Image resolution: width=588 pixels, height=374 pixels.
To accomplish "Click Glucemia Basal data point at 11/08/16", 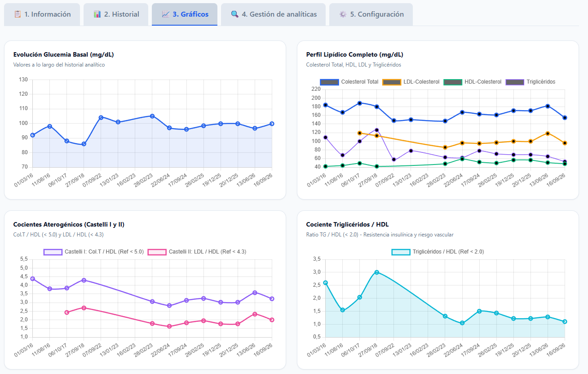I will 50,126.
